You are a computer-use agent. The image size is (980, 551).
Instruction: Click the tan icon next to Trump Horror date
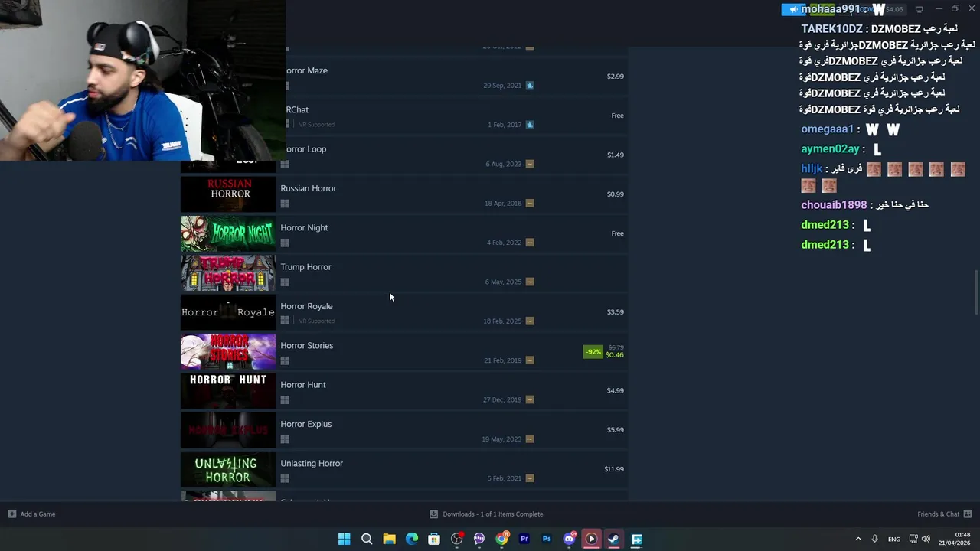point(530,282)
